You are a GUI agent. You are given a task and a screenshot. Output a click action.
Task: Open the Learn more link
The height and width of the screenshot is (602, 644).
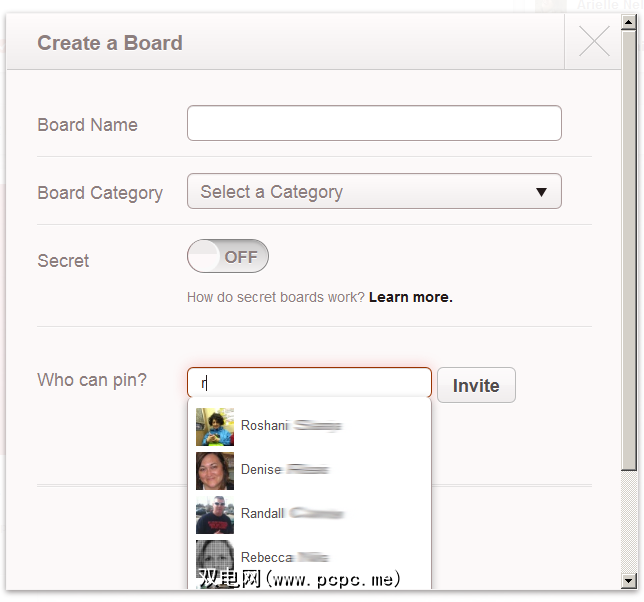[x=410, y=297]
